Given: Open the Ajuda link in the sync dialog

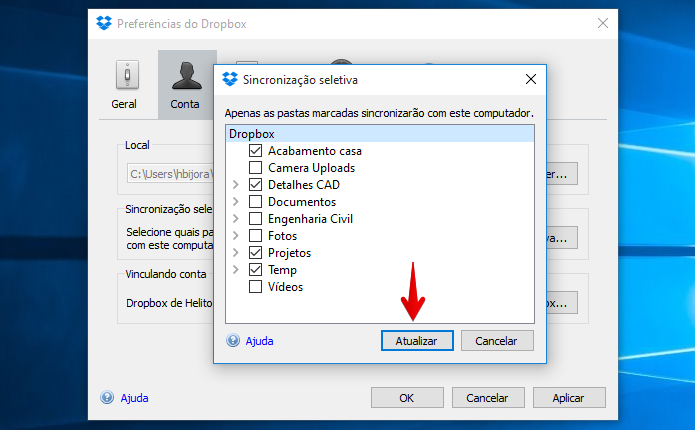Looking at the screenshot, I should 259,341.
